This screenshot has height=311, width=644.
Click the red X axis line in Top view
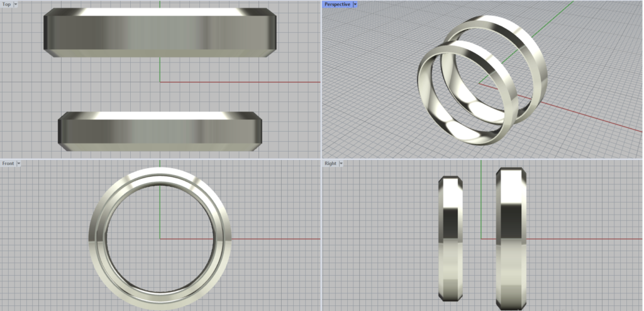click(x=252, y=82)
